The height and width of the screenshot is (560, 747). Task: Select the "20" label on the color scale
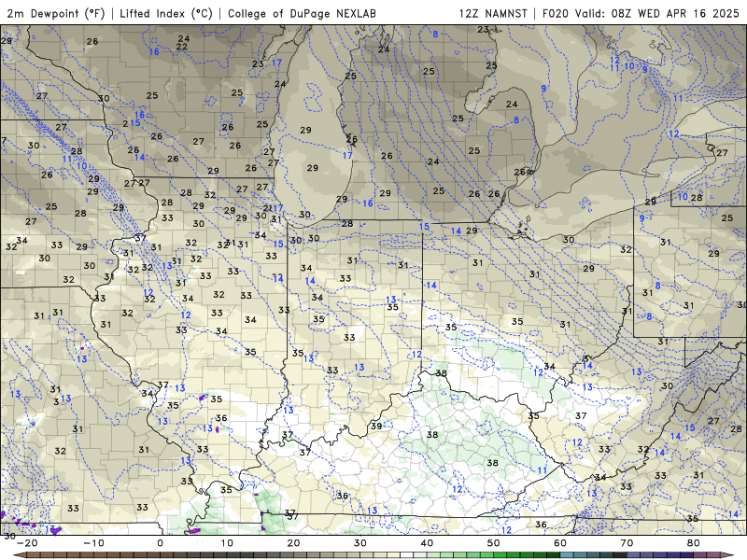coord(293,543)
